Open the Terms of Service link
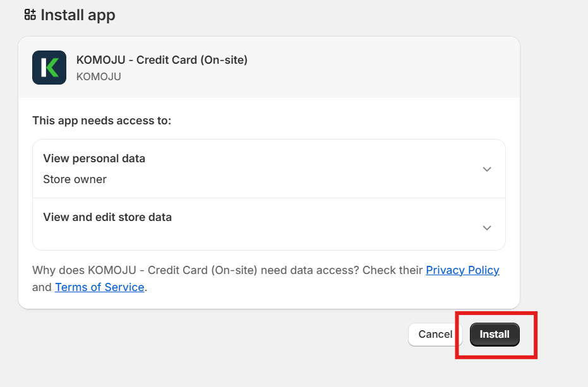Image resolution: width=588 pixels, height=387 pixels. tap(100, 287)
